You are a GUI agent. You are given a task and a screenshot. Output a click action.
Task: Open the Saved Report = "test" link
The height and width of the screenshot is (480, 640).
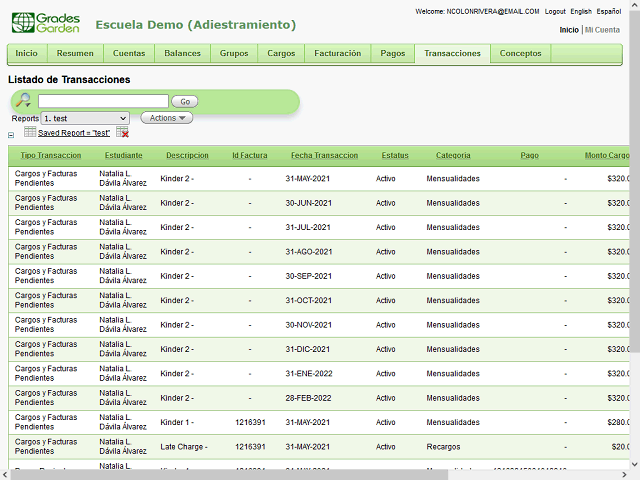click(x=74, y=133)
